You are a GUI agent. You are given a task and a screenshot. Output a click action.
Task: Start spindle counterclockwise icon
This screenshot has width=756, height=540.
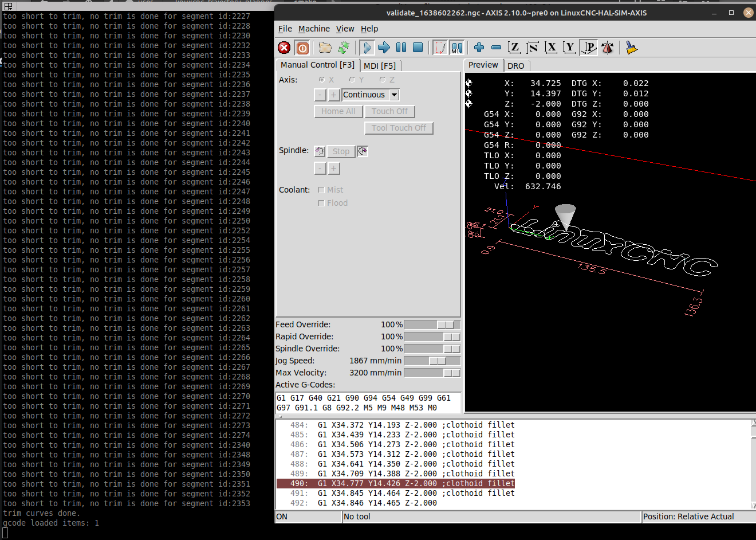[x=320, y=151]
